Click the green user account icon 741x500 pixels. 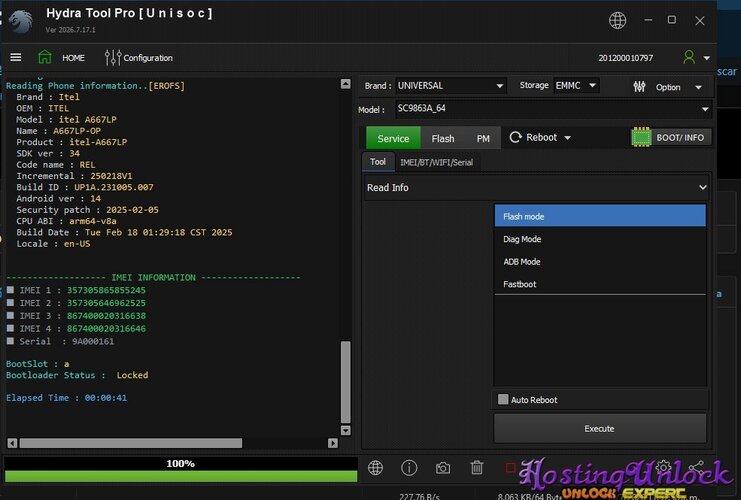[x=689, y=57]
